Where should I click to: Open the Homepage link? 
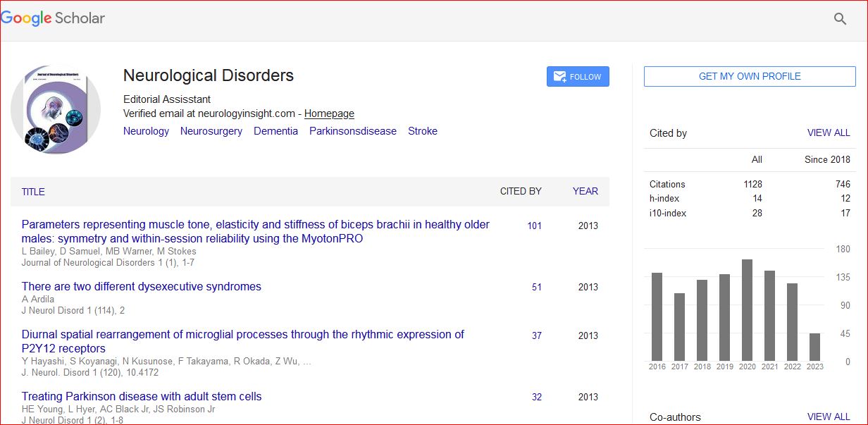coord(329,113)
